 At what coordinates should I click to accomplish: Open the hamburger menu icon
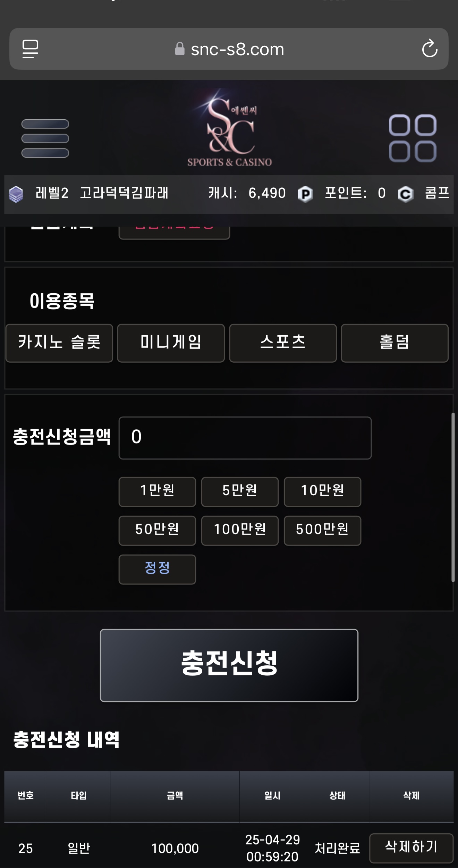45,138
